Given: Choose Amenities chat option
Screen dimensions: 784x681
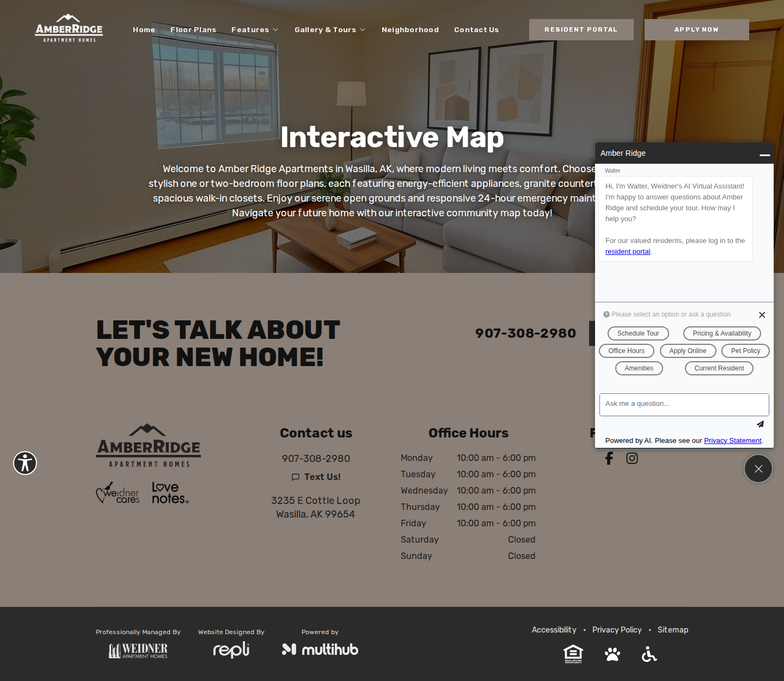Looking at the screenshot, I should tap(639, 368).
